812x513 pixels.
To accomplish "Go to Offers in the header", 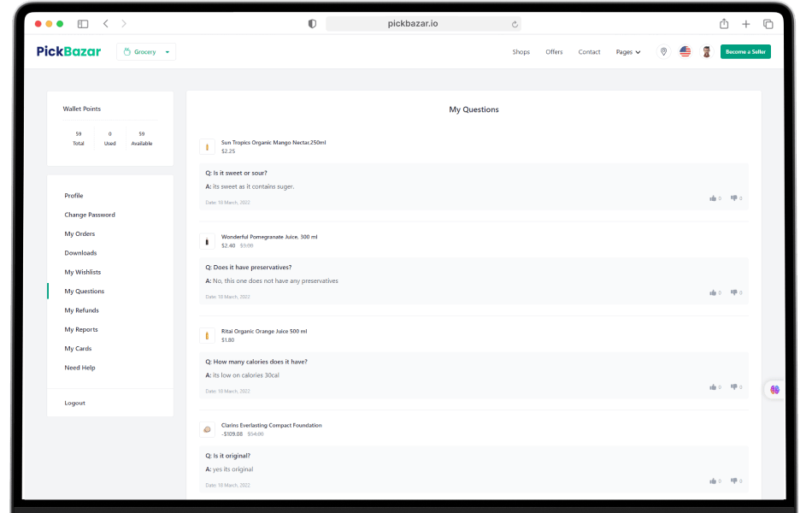I will [x=554, y=52].
